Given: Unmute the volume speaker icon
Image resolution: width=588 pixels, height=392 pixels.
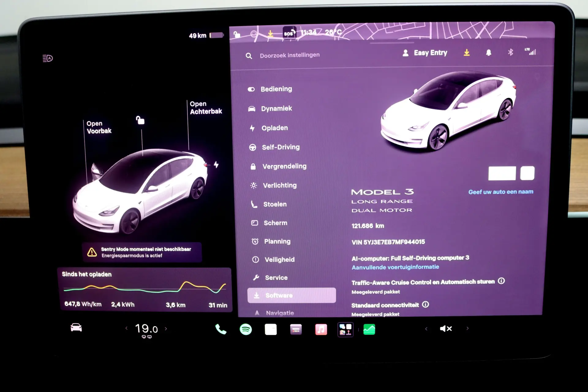Looking at the screenshot, I should pyautogui.click(x=446, y=329).
